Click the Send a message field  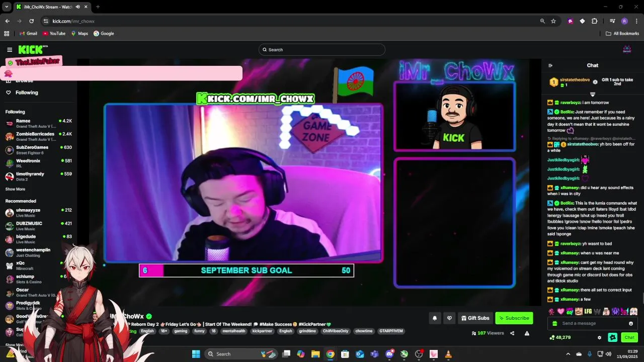[x=593, y=323]
